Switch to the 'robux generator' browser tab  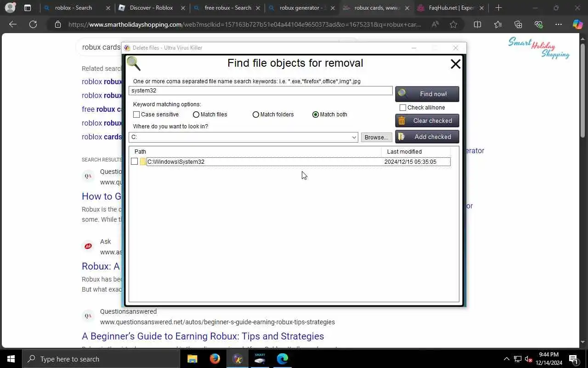(301, 8)
